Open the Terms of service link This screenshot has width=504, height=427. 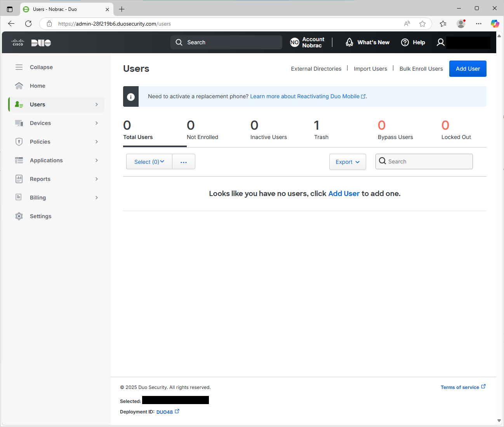tap(463, 387)
